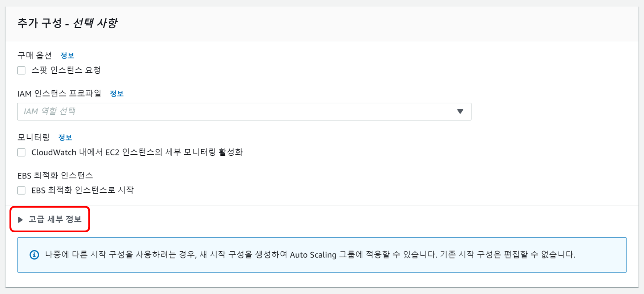This screenshot has height=294, width=644.
Task: Click the info circle icon in the notice
Action: 34,255
